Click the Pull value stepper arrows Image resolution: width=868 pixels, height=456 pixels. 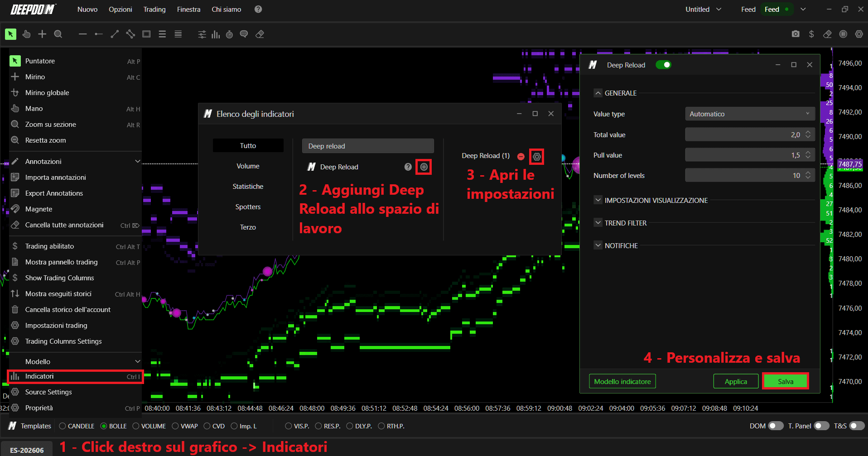click(808, 155)
